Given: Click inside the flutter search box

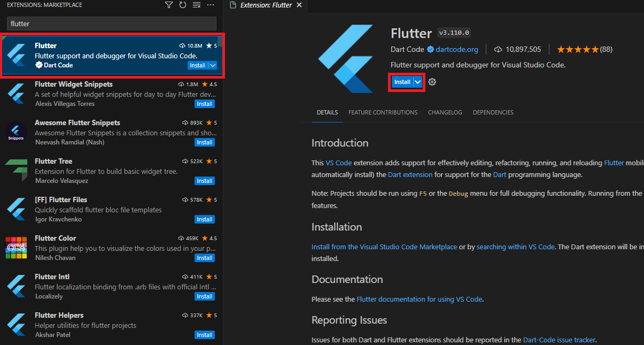Looking at the screenshot, I should pos(111,24).
